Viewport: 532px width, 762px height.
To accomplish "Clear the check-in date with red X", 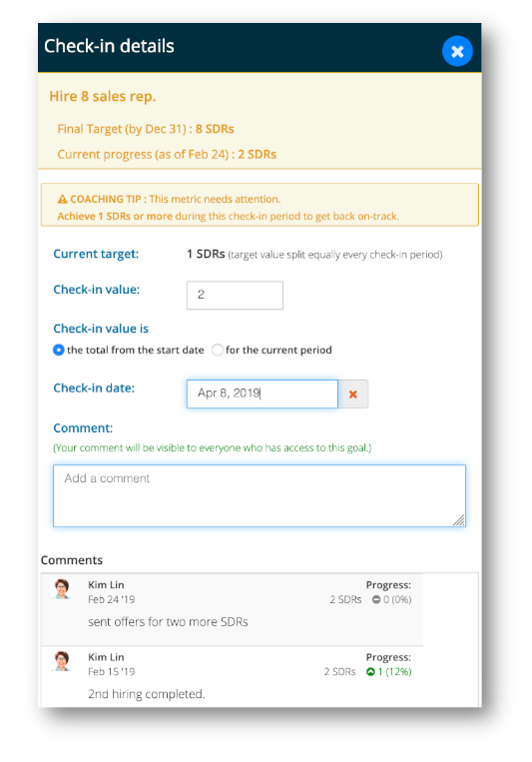I will 353,394.
